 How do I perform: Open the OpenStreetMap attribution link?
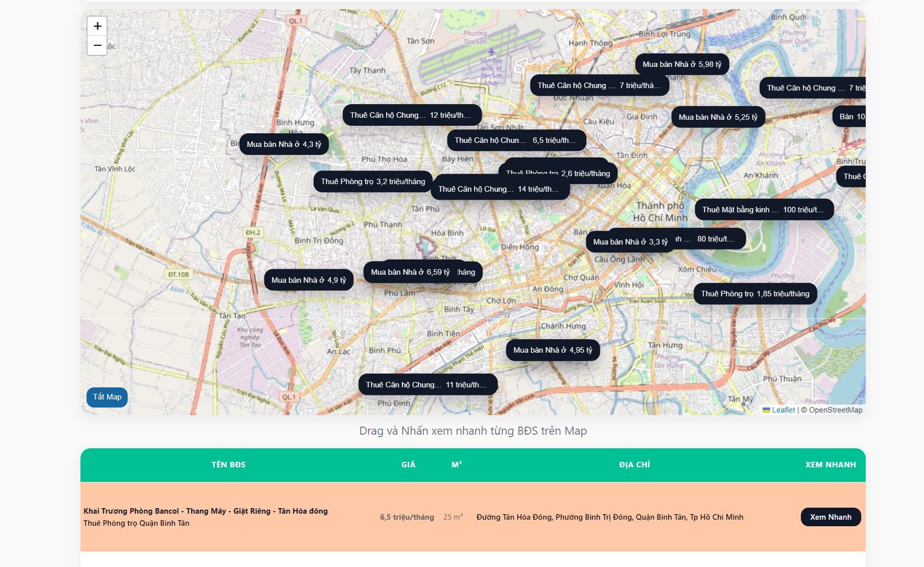click(836, 410)
